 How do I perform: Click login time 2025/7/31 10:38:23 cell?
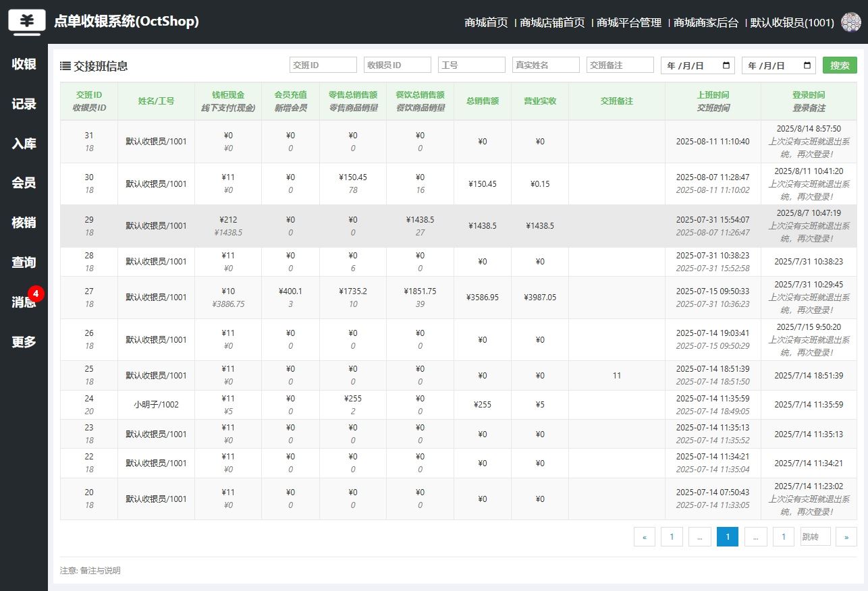(809, 262)
